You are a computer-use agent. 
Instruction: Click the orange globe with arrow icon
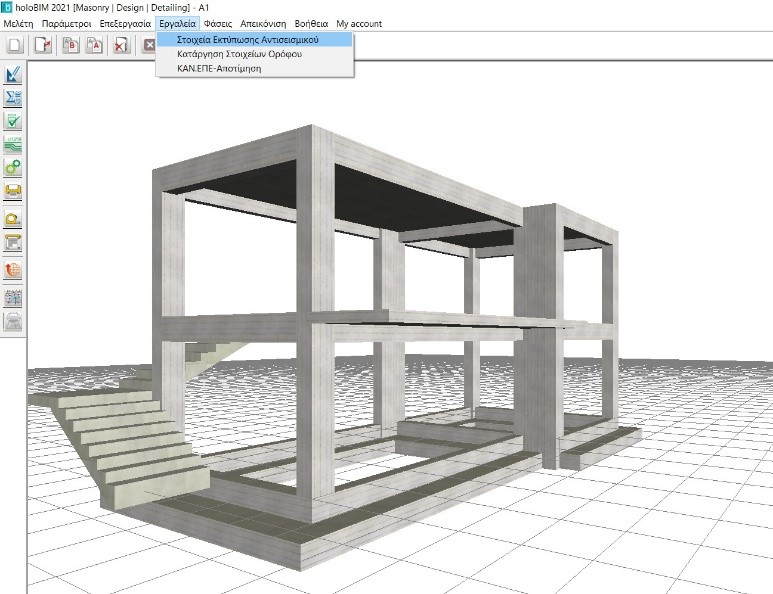pos(13,270)
